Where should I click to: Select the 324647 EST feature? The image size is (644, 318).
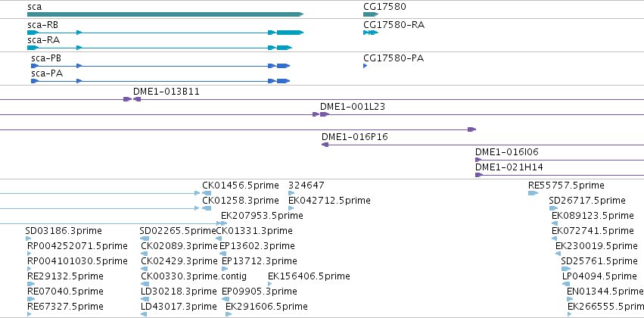tap(291, 193)
